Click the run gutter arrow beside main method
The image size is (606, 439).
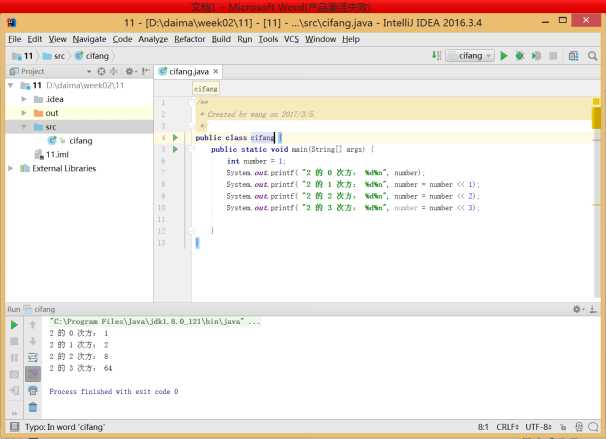tap(175, 149)
